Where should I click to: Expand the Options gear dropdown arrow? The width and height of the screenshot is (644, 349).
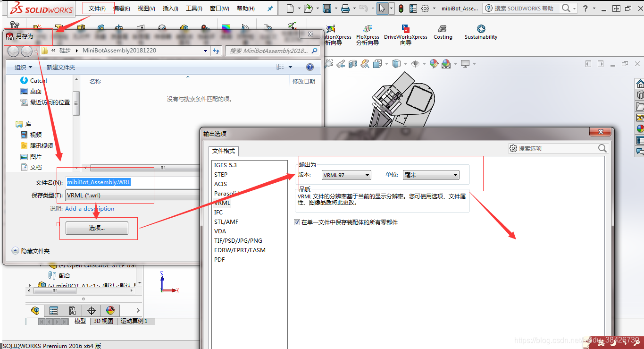433,9
